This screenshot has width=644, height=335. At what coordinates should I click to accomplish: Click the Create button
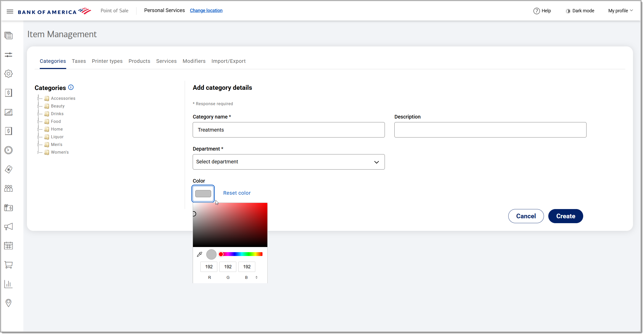pyautogui.click(x=565, y=216)
